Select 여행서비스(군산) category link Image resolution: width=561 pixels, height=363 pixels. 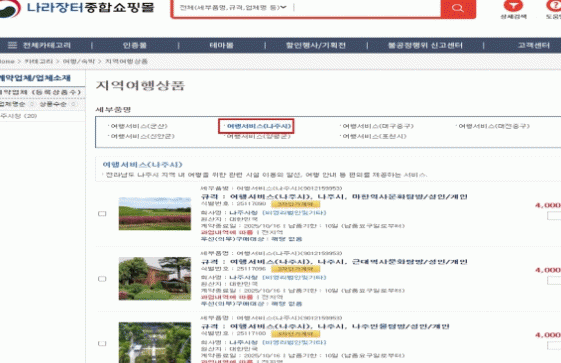coord(139,126)
